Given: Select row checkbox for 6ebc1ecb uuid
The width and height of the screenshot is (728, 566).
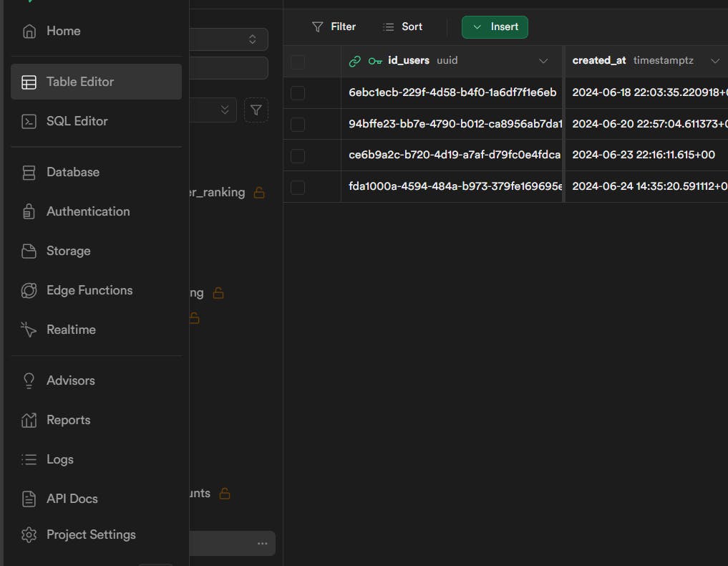Looking at the screenshot, I should click(x=298, y=93).
